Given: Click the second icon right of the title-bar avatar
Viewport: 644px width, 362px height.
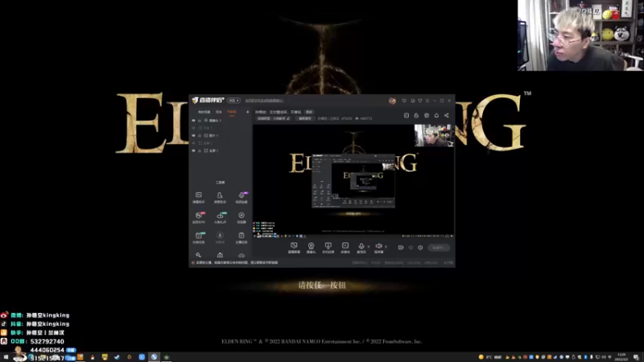Looking at the screenshot, I should tap(413, 101).
